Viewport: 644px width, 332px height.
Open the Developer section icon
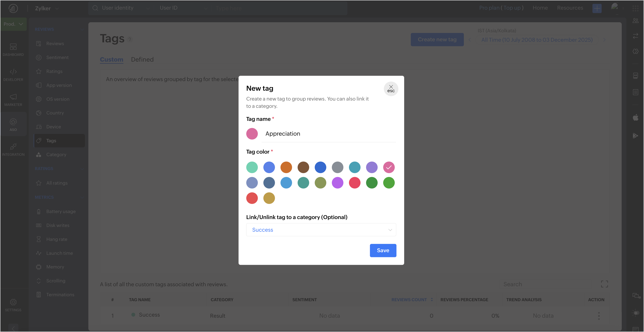13,74
